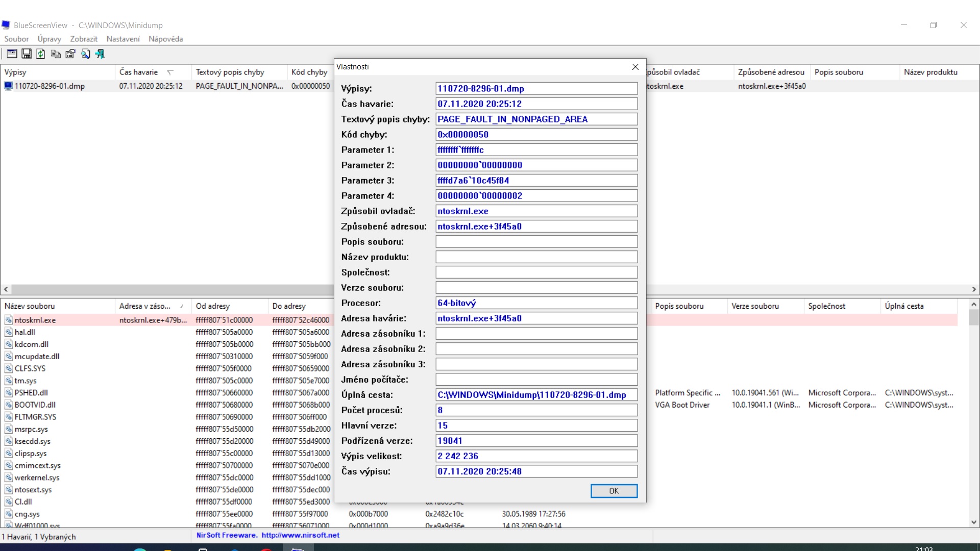Click the Properties toolbar icon
980x551 pixels.
[x=70, y=54]
